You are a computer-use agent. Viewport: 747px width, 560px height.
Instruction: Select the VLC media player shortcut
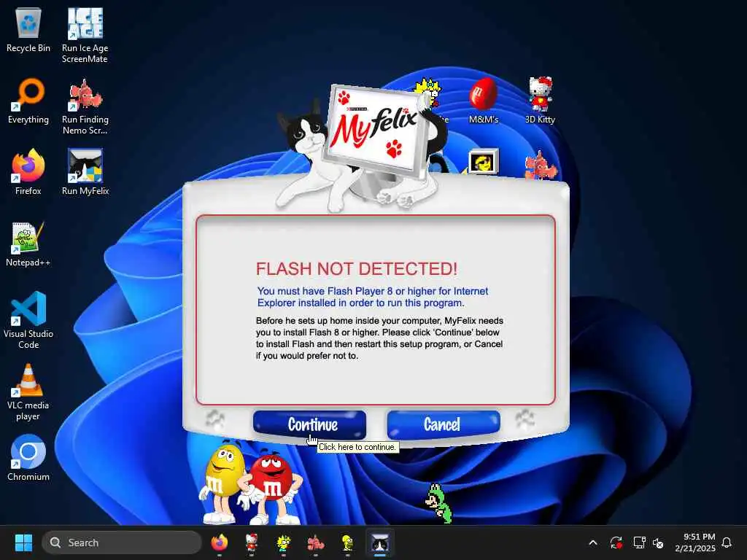pyautogui.click(x=28, y=392)
